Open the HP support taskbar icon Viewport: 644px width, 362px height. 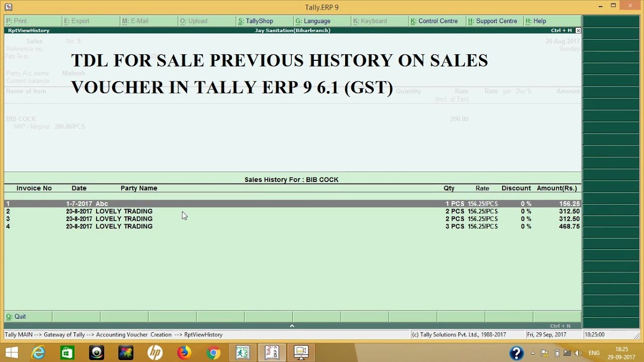tap(155, 353)
